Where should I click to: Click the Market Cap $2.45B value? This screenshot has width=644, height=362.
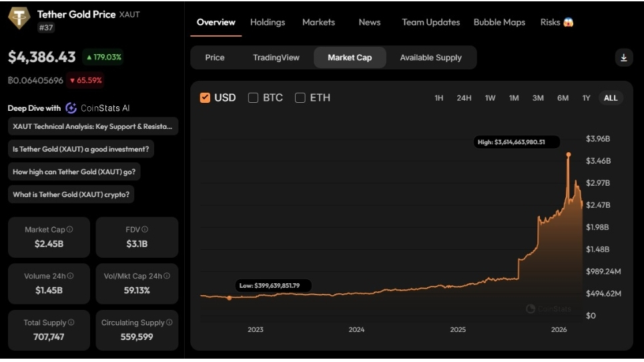[x=49, y=244]
